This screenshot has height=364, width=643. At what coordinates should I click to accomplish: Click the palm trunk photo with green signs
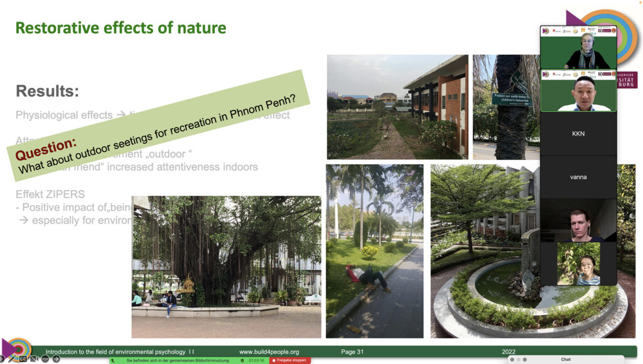pos(506,107)
